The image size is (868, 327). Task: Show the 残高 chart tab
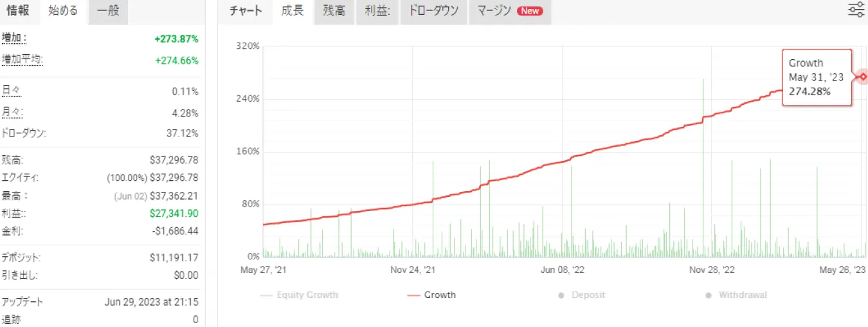click(x=334, y=11)
